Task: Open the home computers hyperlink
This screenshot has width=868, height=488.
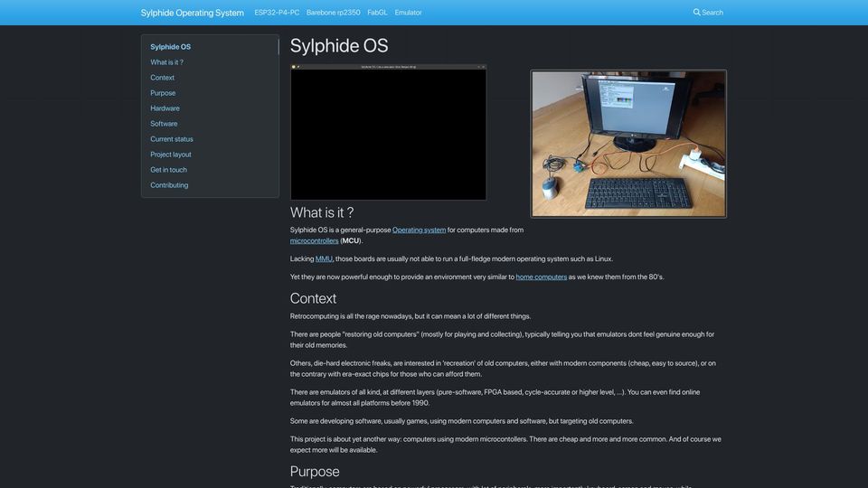Action: pyautogui.click(x=542, y=277)
